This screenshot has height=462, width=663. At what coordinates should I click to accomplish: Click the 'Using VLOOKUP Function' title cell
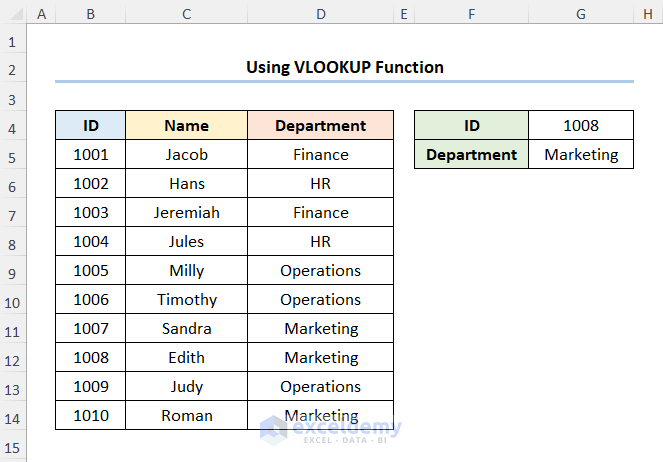[x=344, y=67]
